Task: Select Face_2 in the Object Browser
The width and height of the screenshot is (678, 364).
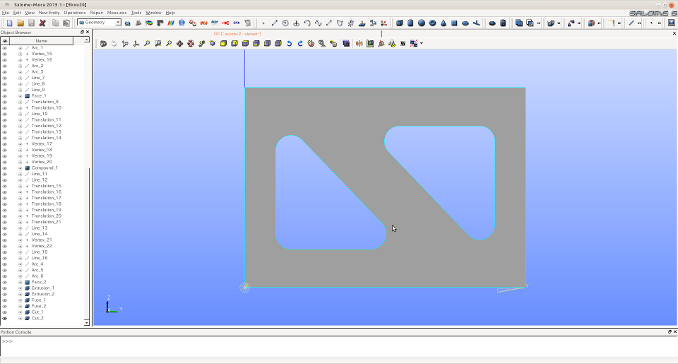Action: pos(38,282)
